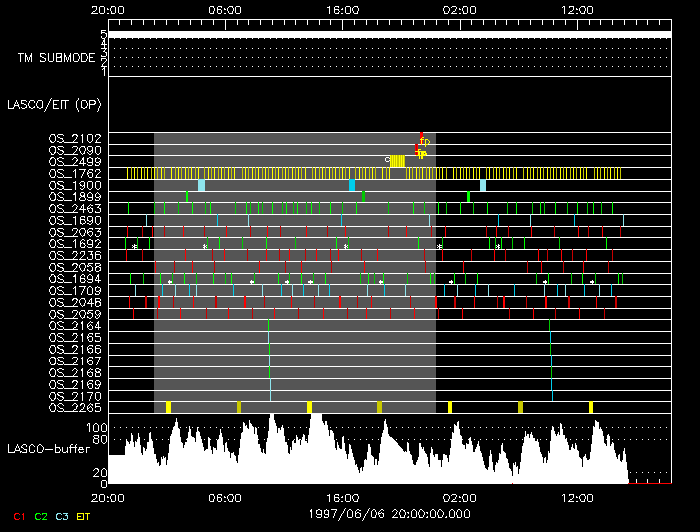The height and width of the screenshot is (532, 700).
Task: Click the first yellow block in OS_2265 row
Action: click(168, 407)
